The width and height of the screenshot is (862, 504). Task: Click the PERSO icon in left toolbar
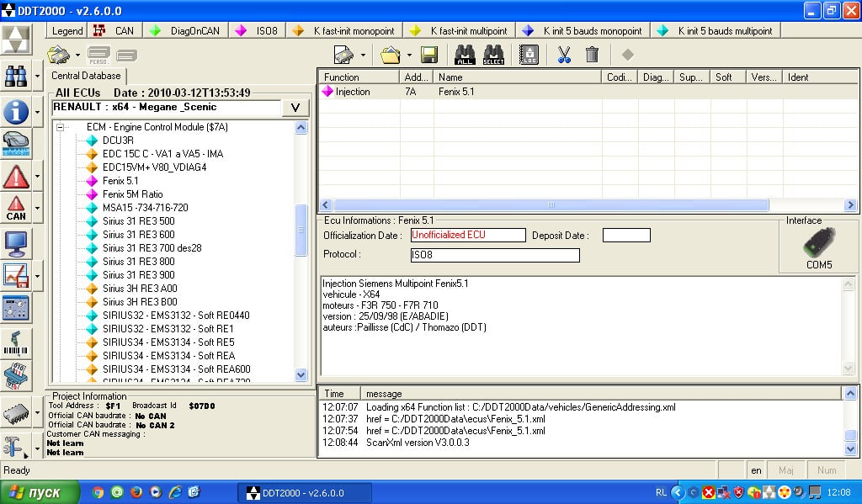(98, 55)
